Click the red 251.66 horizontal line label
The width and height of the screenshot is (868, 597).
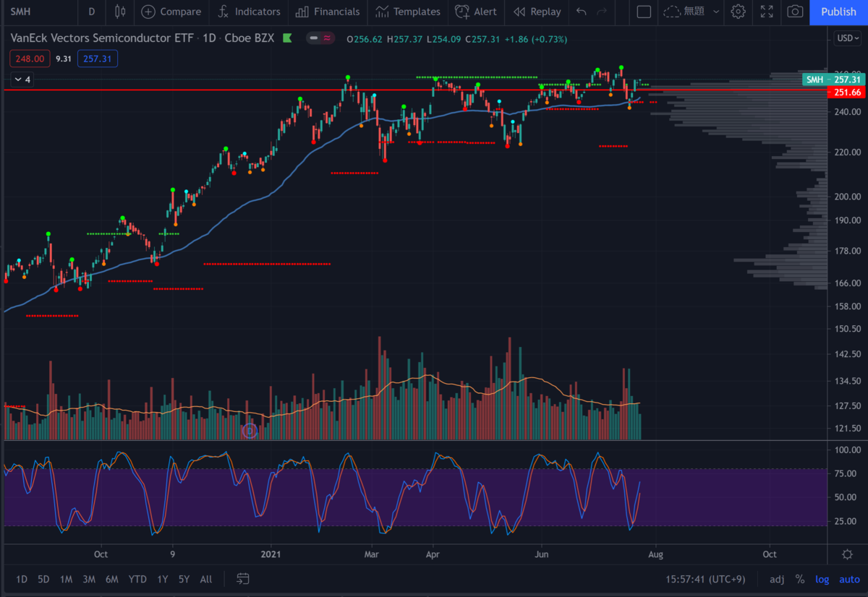click(846, 93)
